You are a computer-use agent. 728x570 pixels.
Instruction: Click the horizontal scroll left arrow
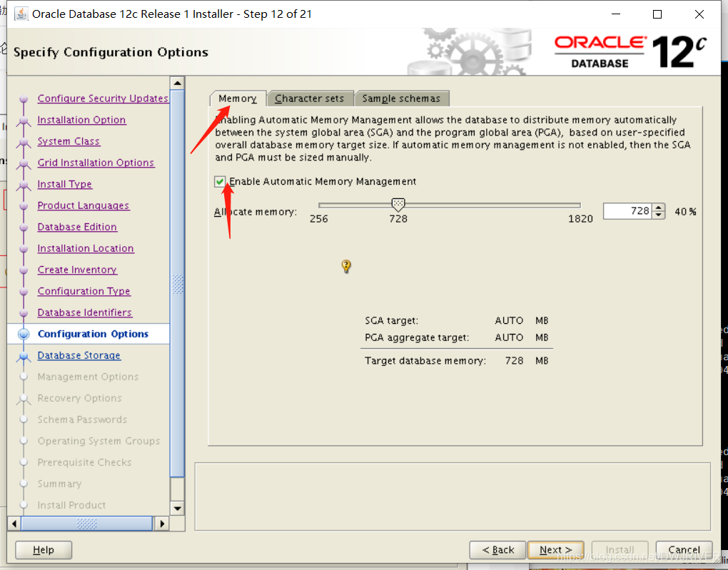(x=14, y=524)
